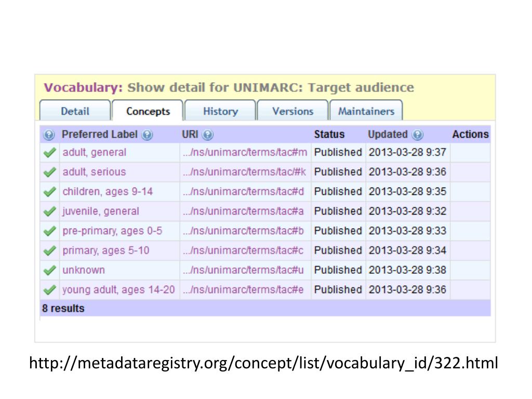Screen dimensions: 532x399
Task: Click the URI column header
Action: tap(190, 135)
